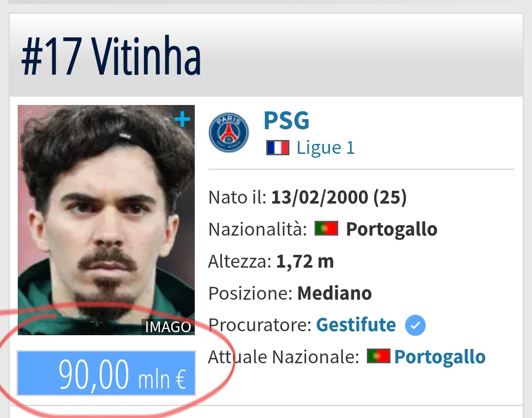Click the Mediano position text
Image resolution: width=532 pixels, height=418 pixels.
[335, 293]
